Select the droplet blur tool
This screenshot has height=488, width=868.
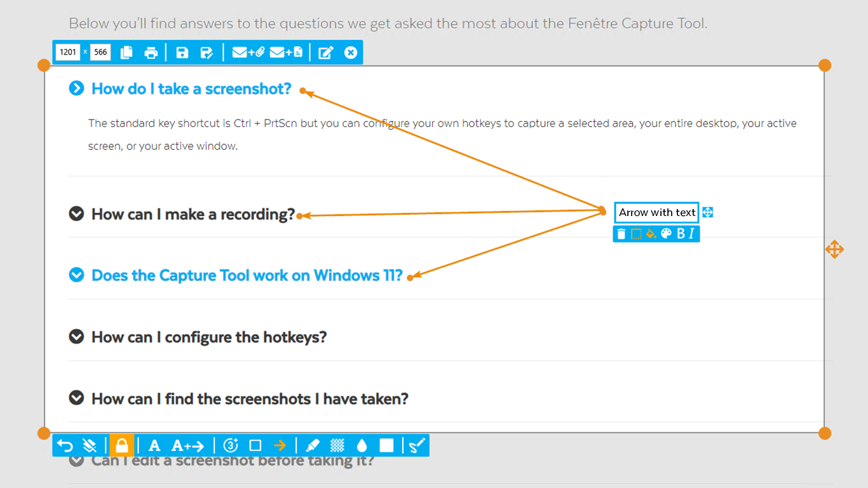[x=362, y=445]
